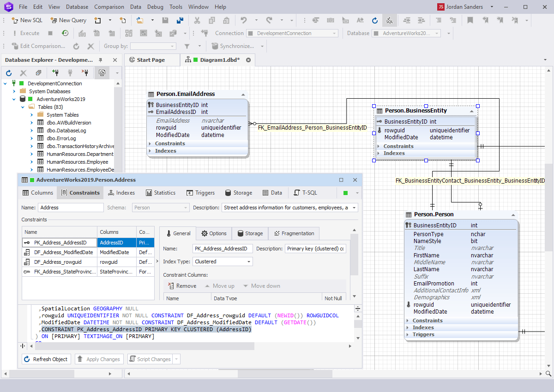
Task: Open the Database menu
Action: pyautogui.click(x=77, y=7)
